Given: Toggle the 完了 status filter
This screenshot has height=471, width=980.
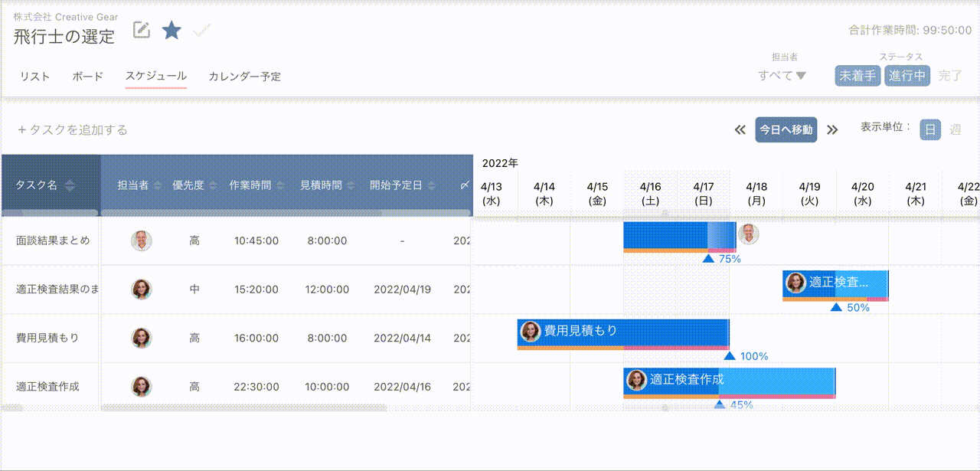Looking at the screenshot, I should [950, 76].
